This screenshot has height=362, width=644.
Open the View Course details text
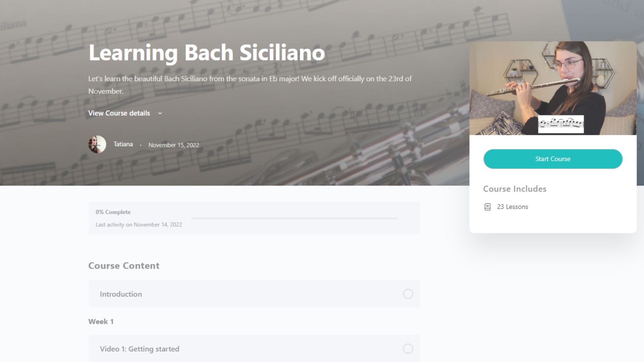[119, 113]
